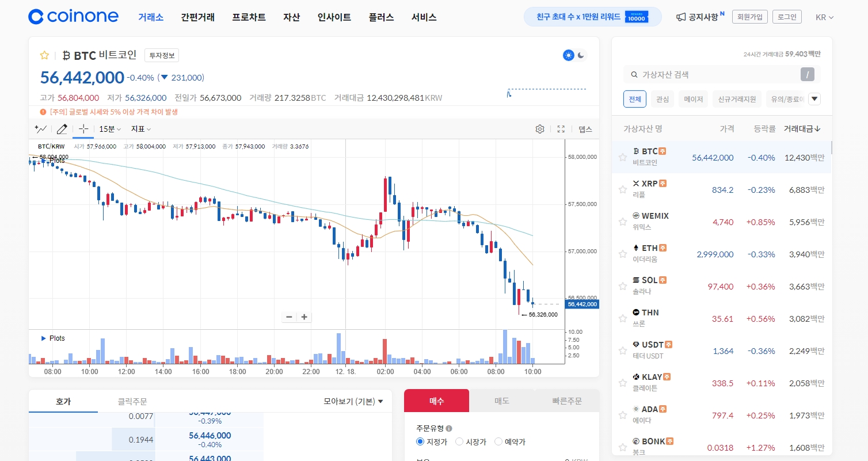
Task: Click the 로그인 button
Action: 787,17
